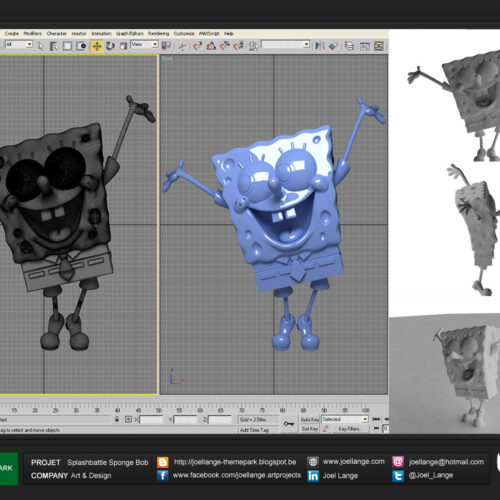Open the MAXScript menu
500x500 pixels.
pyautogui.click(x=209, y=34)
